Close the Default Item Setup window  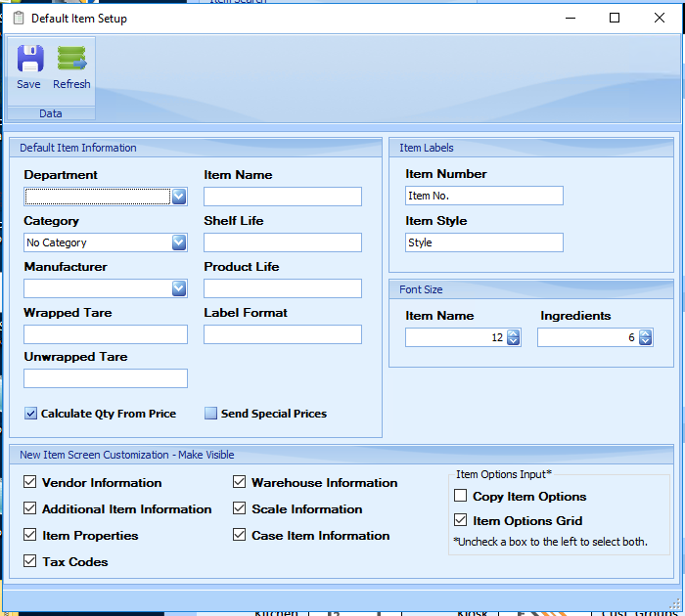click(x=660, y=18)
